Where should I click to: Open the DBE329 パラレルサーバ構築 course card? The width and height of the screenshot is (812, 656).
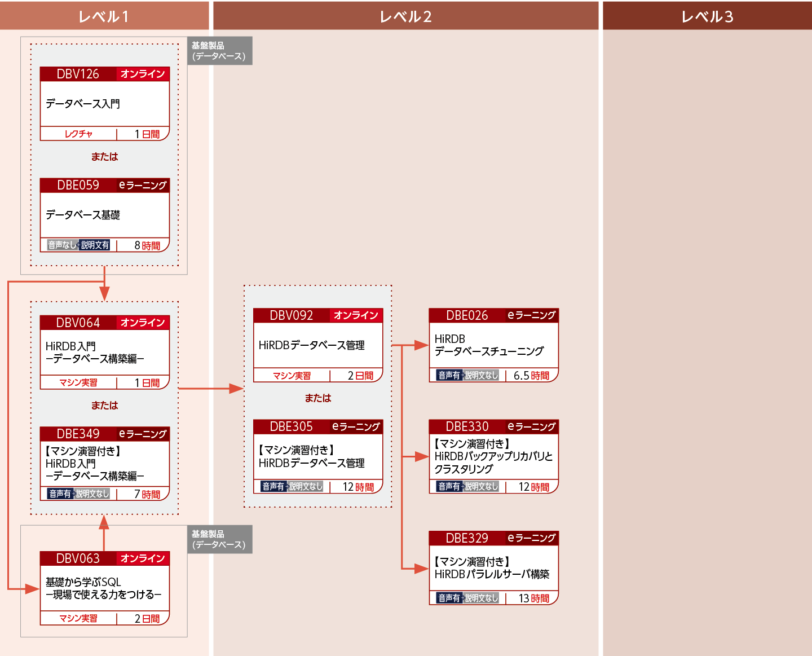click(x=493, y=568)
